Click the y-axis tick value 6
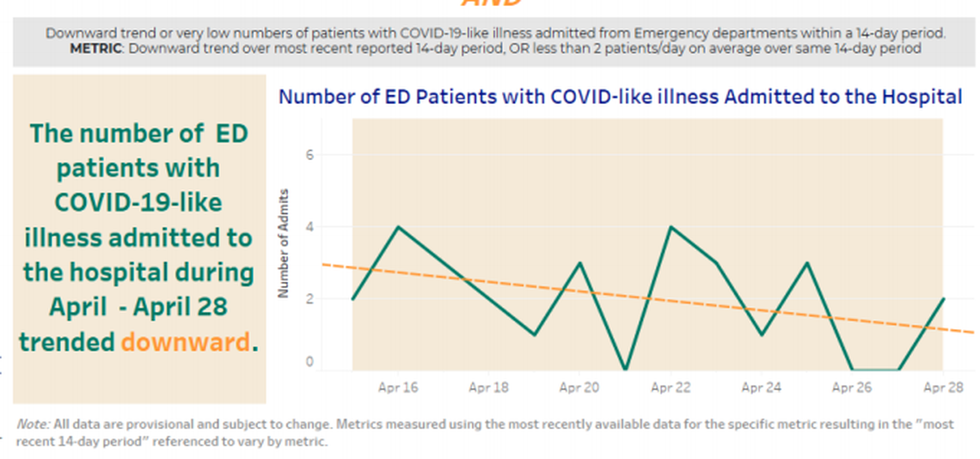980x459 pixels. pyautogui.click(x=310, y=155)
